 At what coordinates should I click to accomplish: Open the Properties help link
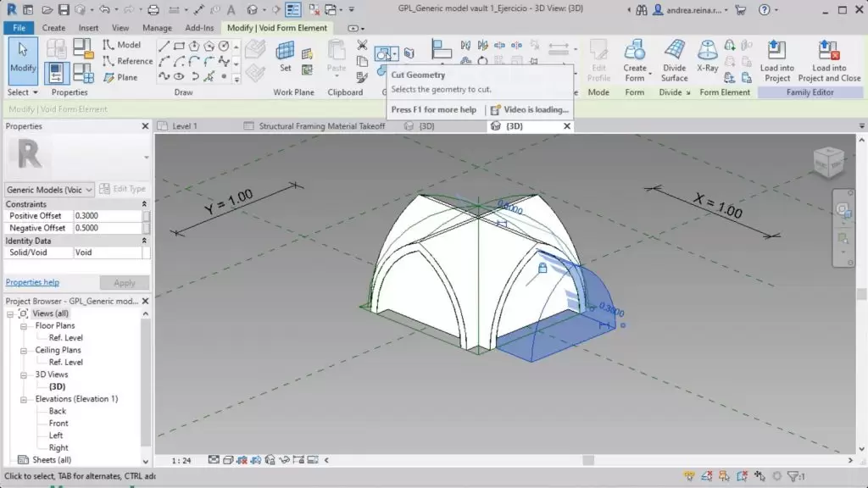[32, 282]
